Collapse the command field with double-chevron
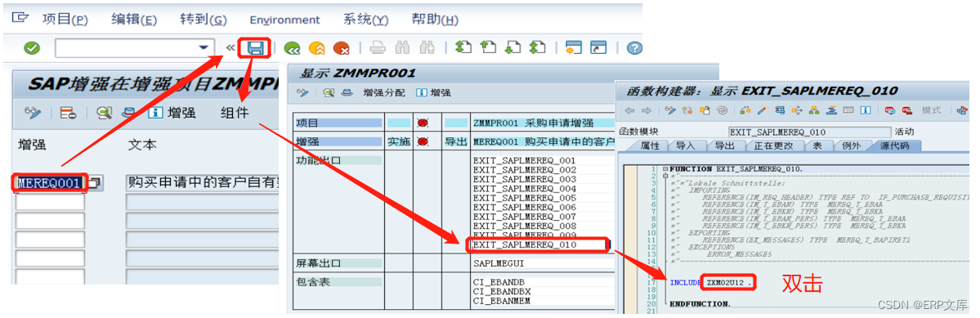The image size is (980, 318). click(x=230, y=48)
